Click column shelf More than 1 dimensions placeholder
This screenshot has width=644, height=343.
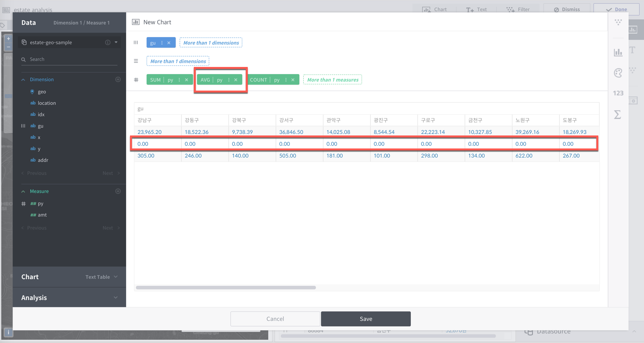tap(211, 43)
